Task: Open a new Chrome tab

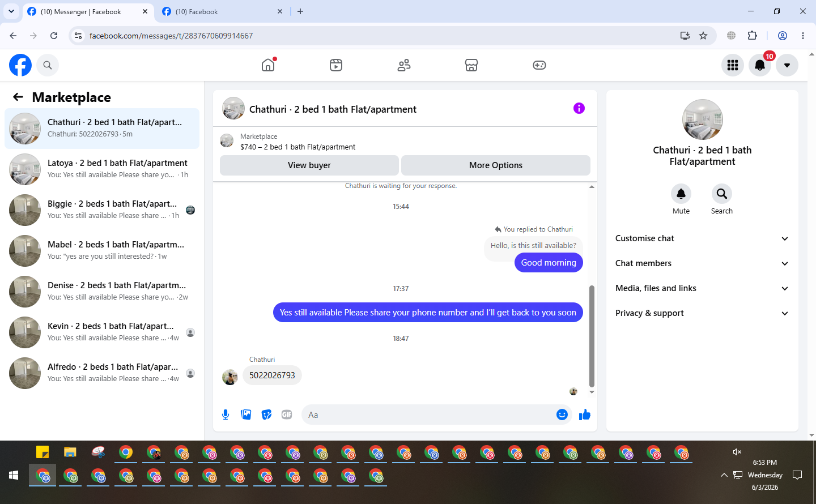Action: coord(300,11)
